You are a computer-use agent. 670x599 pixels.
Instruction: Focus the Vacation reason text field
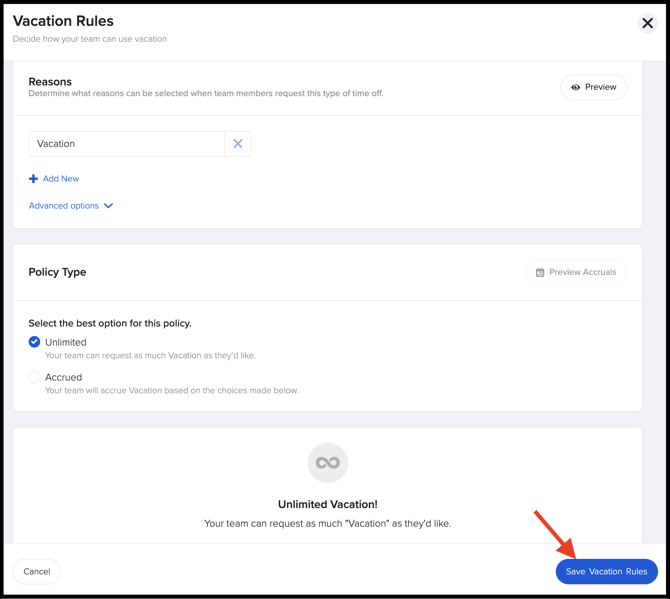click(126, 144)
